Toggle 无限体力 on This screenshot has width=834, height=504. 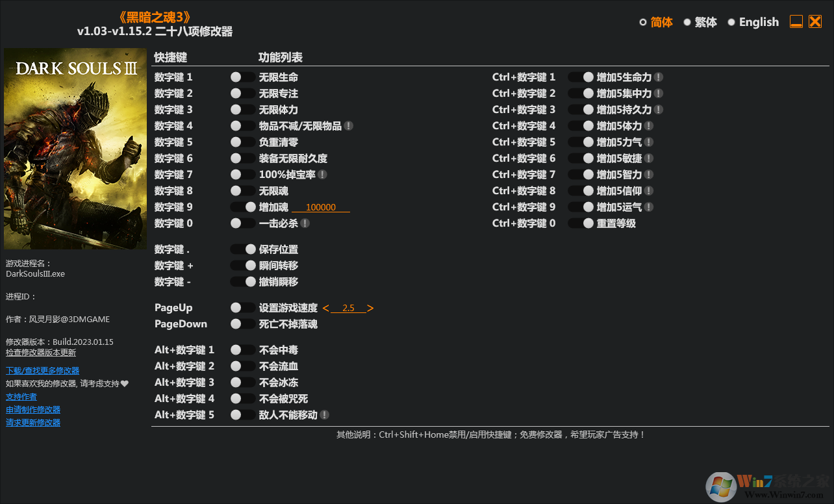click(242, 109)
